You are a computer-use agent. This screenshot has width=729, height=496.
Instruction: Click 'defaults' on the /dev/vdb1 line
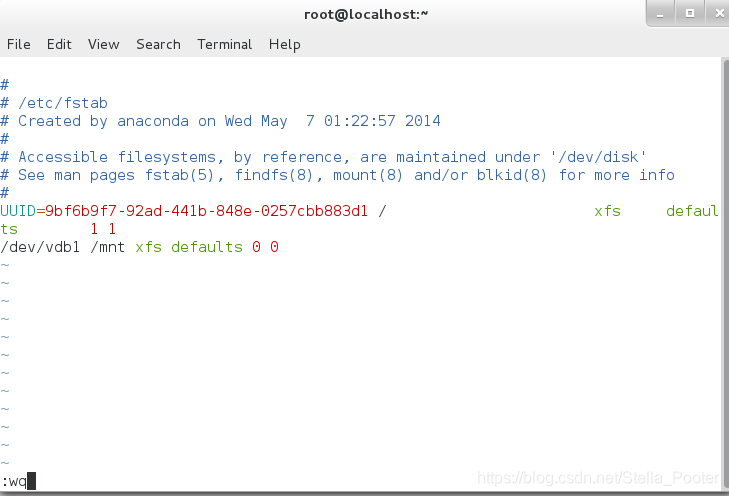(x=207, y=247)
